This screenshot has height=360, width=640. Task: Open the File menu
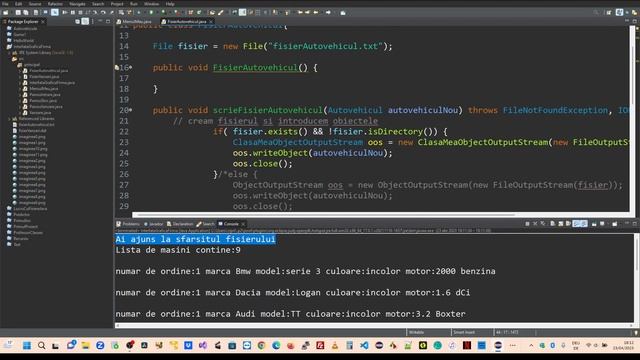point(5,4)
